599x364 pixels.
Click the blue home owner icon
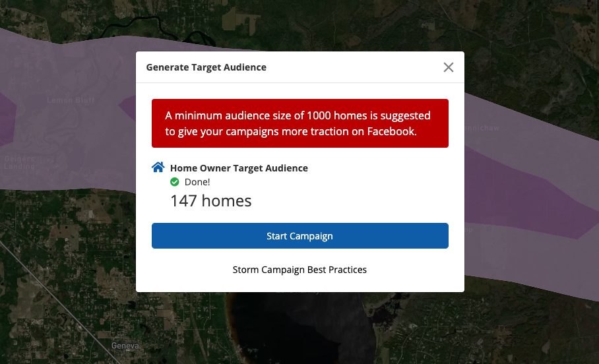(158, 167)
